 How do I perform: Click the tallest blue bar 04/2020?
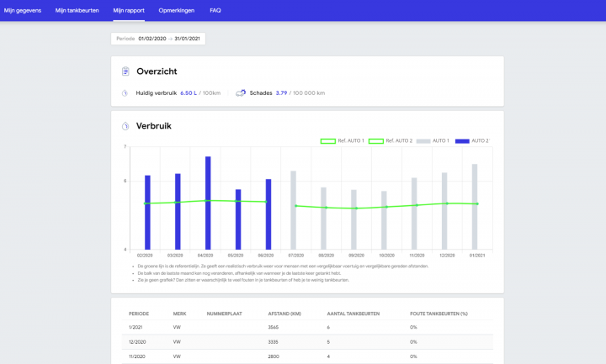[208, 203]
